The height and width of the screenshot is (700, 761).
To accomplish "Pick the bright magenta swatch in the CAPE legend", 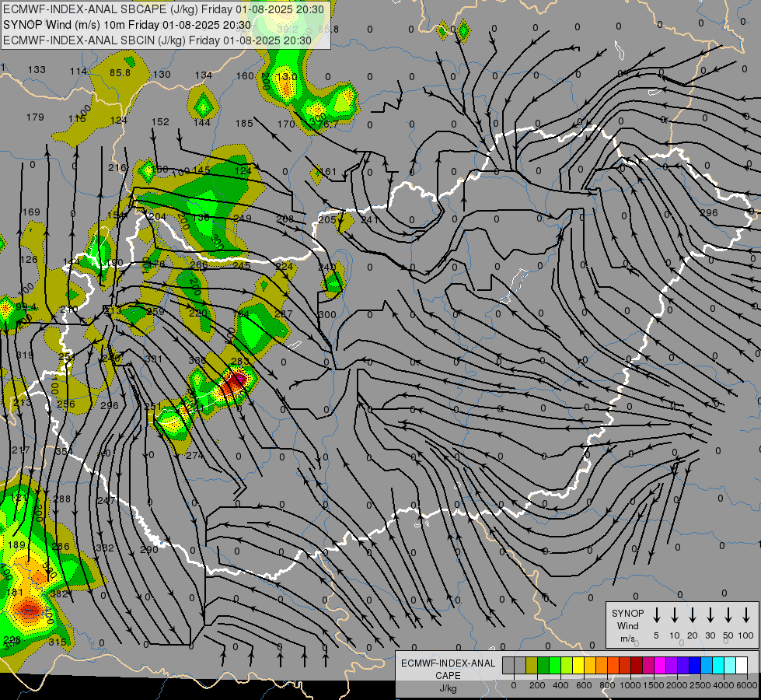I will pyautogui.click(x=660, y=665).
